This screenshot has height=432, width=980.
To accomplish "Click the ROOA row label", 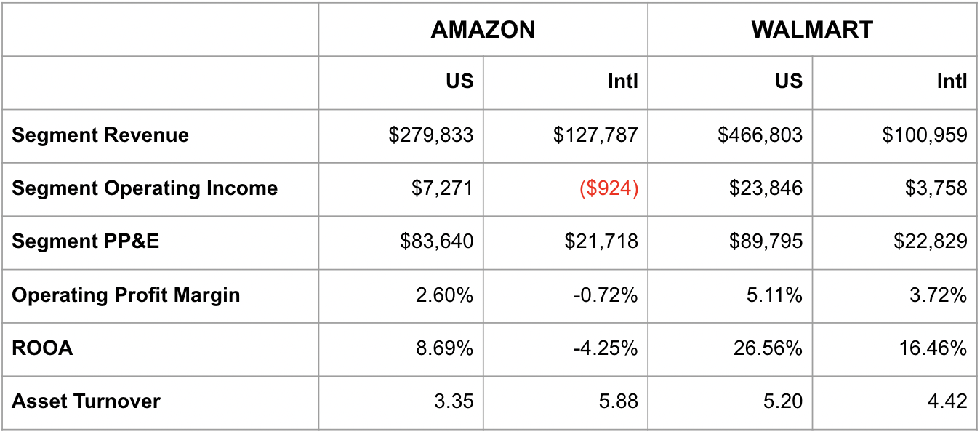I will (x=42, y=348).
